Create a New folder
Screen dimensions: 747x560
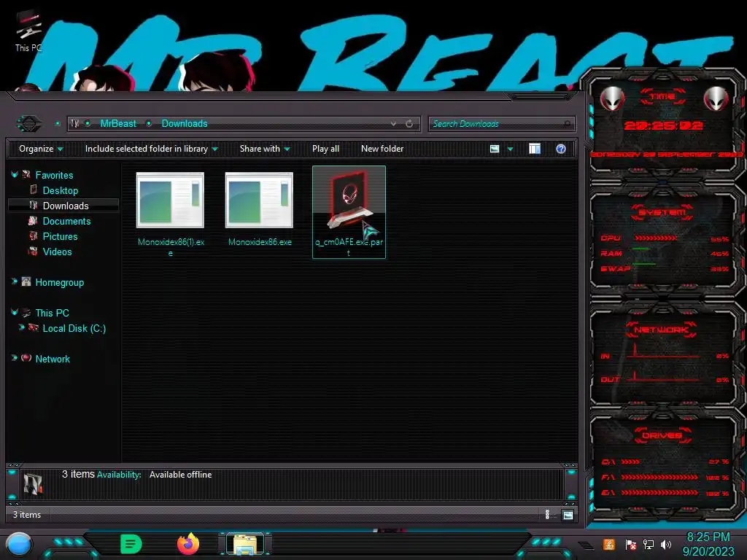pyautogui.click(x=382, y=149)
